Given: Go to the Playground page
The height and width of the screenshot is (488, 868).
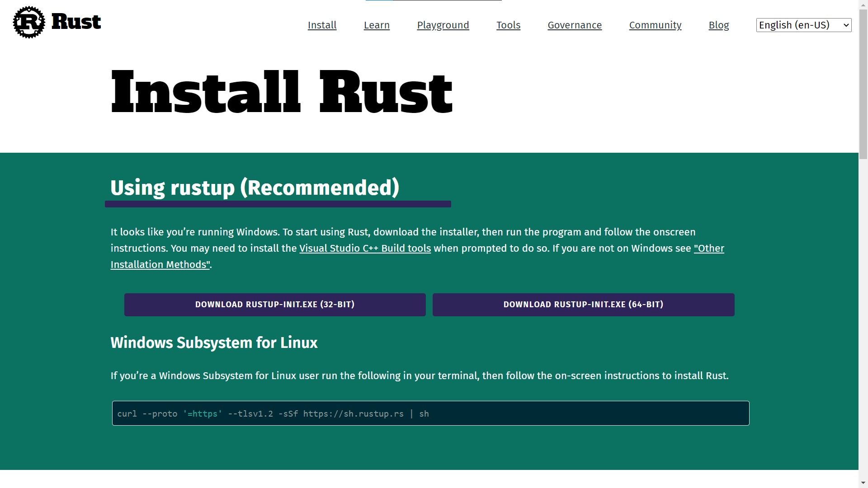Looking at the screenshot, I should (x=443, y=25).
